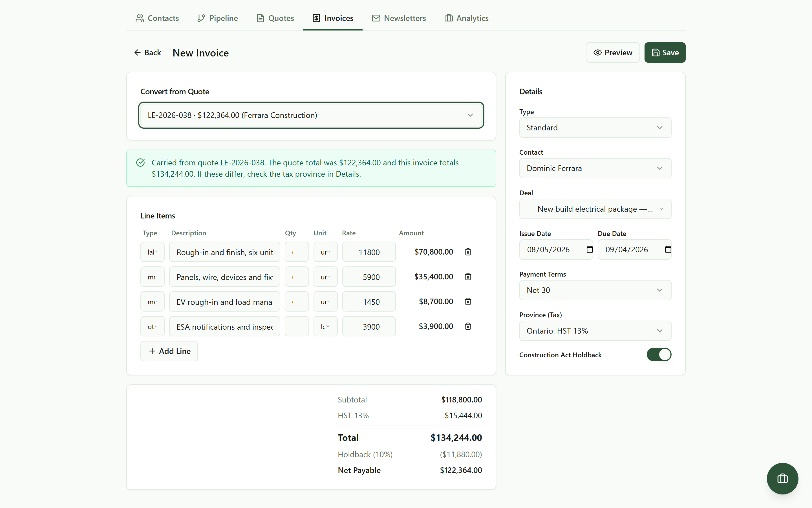Open the Due Date calendar picker icon
The image size is (812, 508).
pos(668,249)
